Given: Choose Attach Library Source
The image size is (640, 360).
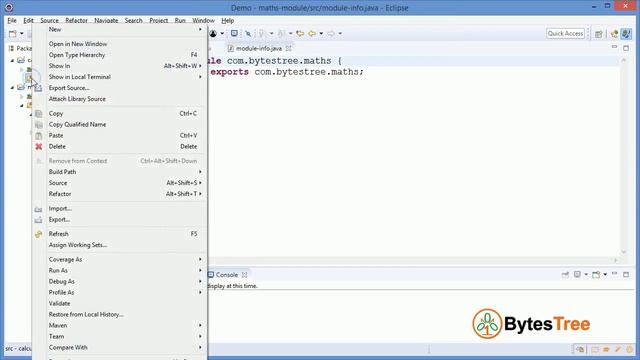Looking at the screenshot, I should tap(120, 99).
